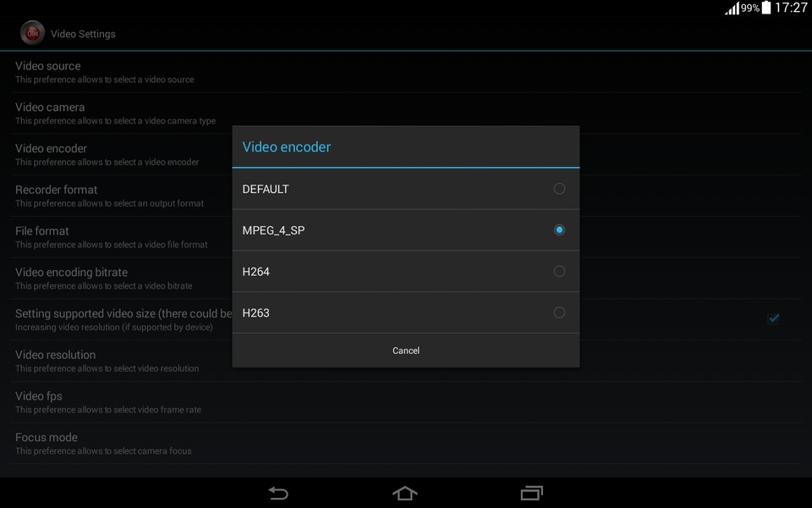Select the DEFAULT encoder radio button
This screenshot has height=508, width=812.
point(559,189)
